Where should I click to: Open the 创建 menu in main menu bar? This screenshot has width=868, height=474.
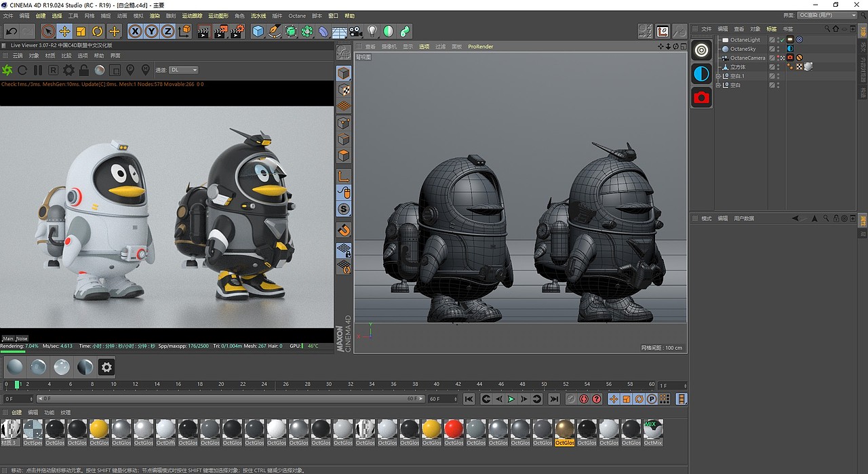coord(41,15)
